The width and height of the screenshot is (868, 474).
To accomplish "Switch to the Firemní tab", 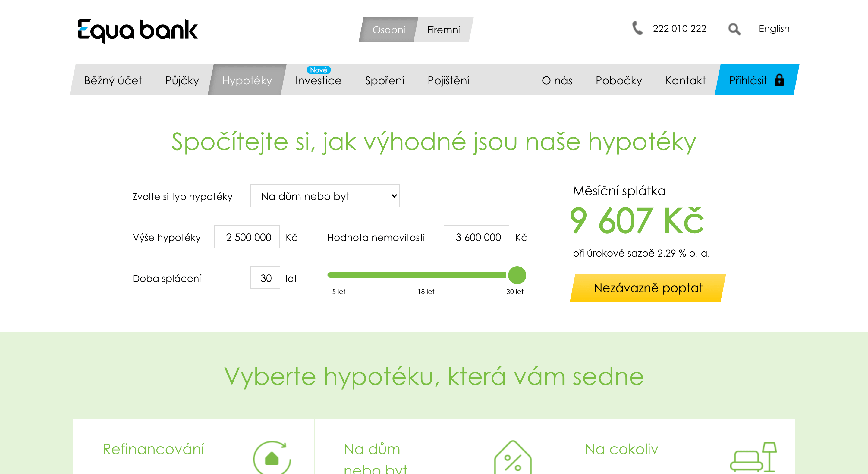I will pyautogui.click(x=443, y=30).
